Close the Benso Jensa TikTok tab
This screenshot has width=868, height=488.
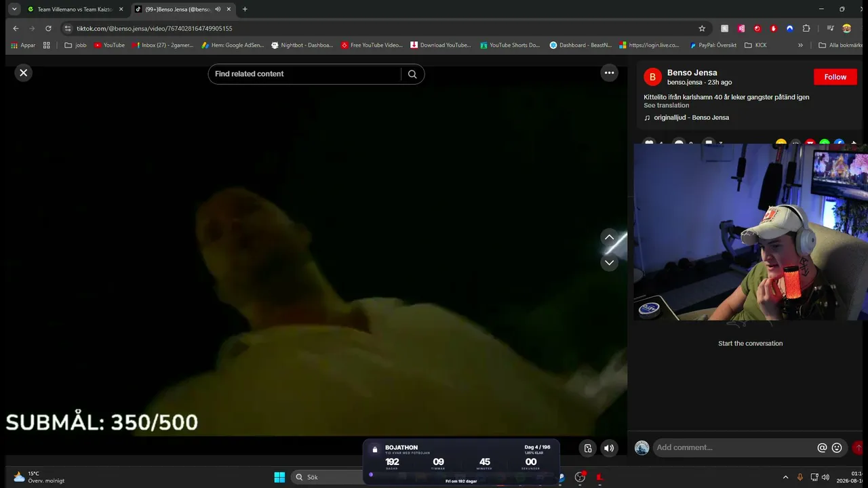coord(229,9)
